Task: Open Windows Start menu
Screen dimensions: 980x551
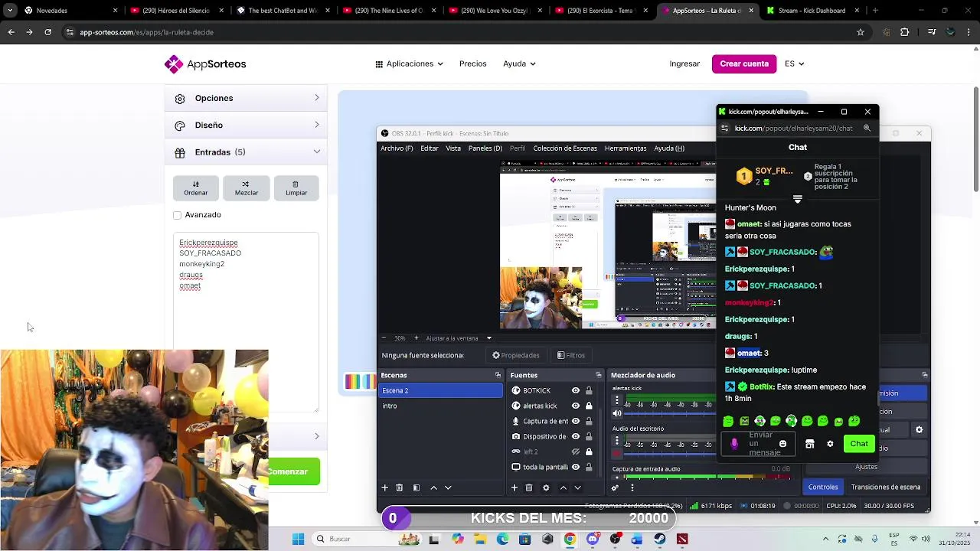Action: 298,539
